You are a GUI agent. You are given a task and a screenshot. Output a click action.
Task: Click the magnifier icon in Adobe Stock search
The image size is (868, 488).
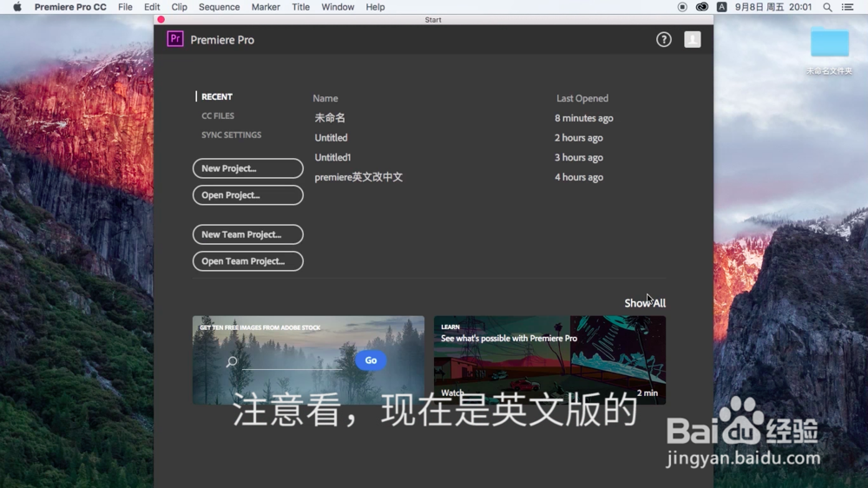[x=232, y=362]
